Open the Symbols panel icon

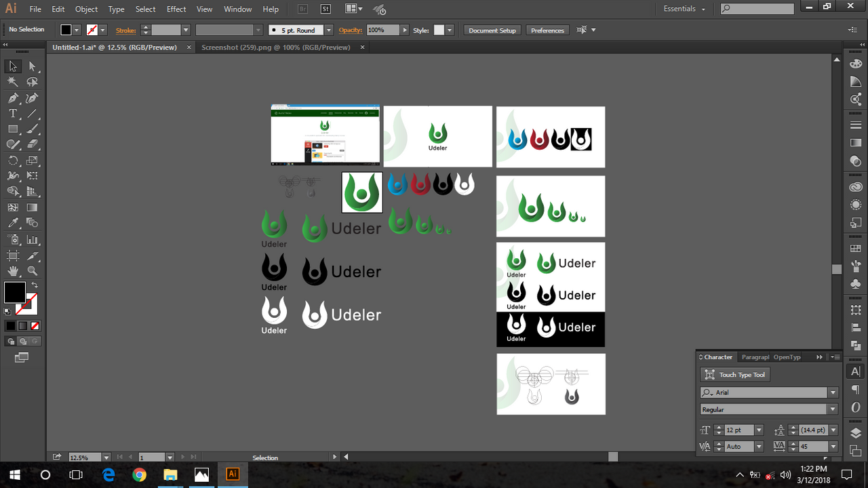855,284
